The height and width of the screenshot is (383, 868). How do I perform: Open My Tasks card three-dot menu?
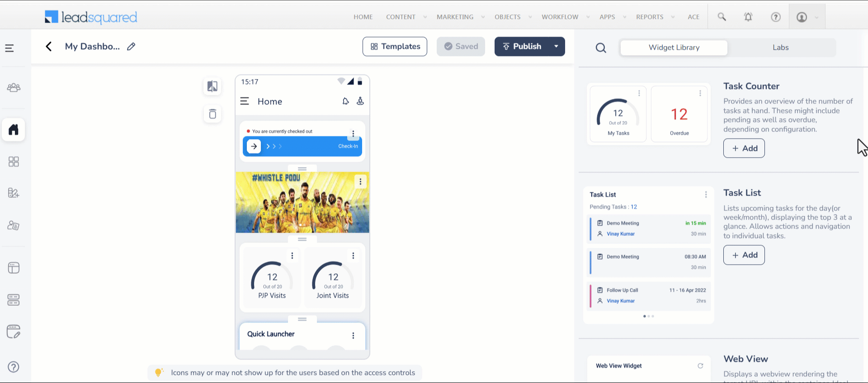(x=639, y=93)
